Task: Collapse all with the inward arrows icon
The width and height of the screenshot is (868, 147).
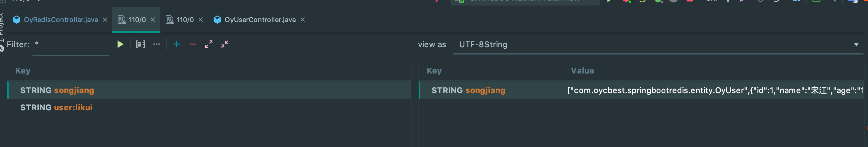Action: click(225, 44)
